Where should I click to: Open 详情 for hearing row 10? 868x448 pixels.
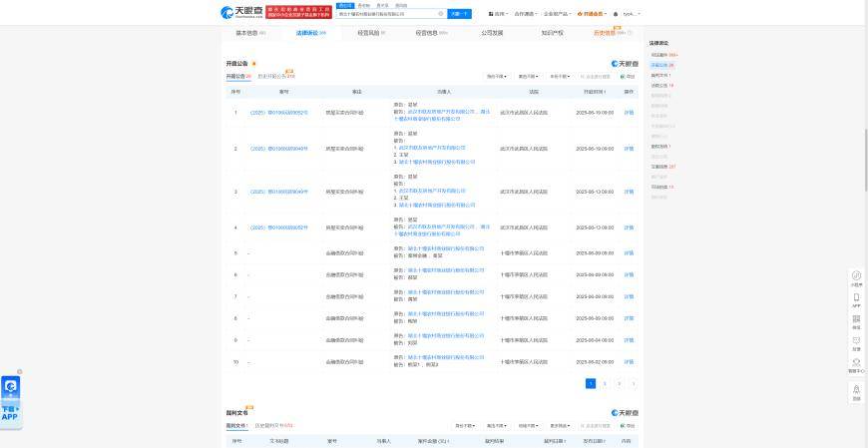pyautogui.click(x=629, y=362)
